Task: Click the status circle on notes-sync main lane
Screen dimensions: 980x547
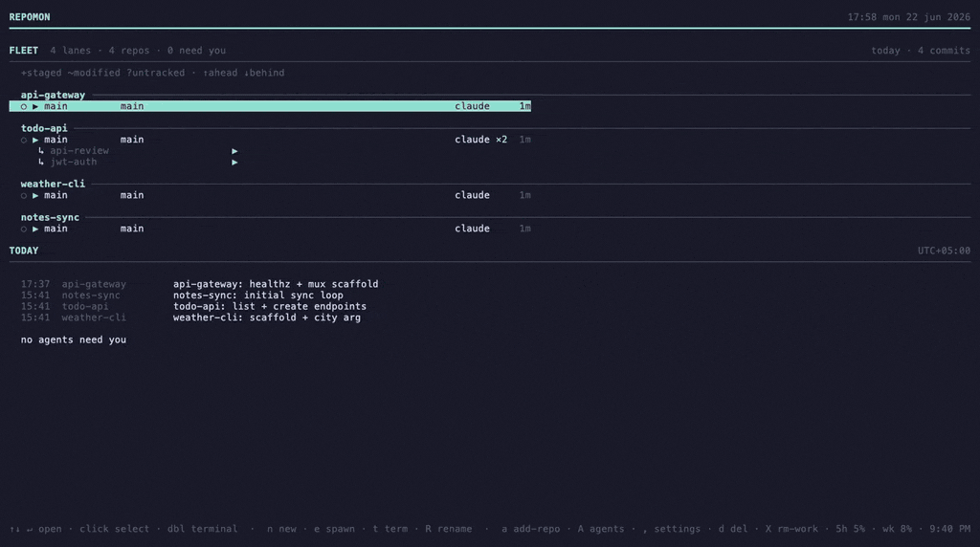Action: (x=24, y=230)
